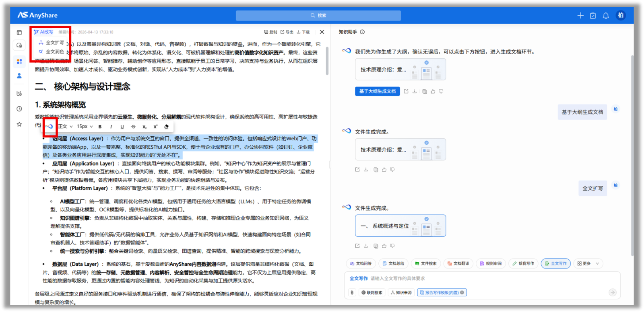Apply strikethrough to selected text
This screenshot has width=644, height=312.
(x=133, y=127)
